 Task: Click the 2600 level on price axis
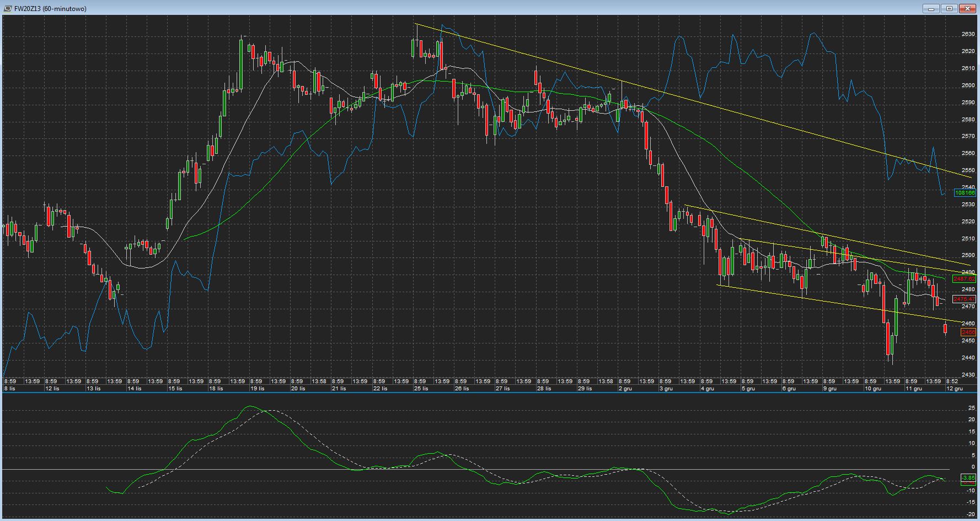[968, 85]
